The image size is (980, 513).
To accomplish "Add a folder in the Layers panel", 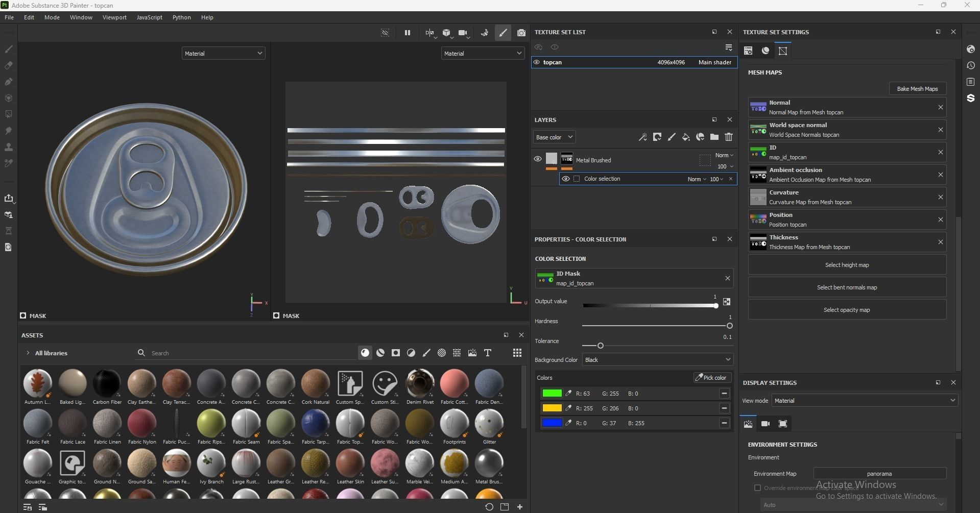I will [x=714, y=137].
